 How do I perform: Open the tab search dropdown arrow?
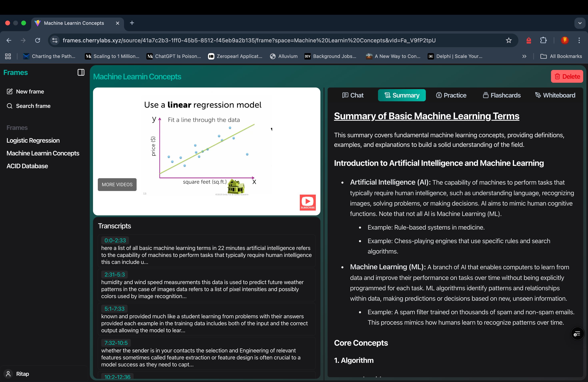[x=580, y=23]
